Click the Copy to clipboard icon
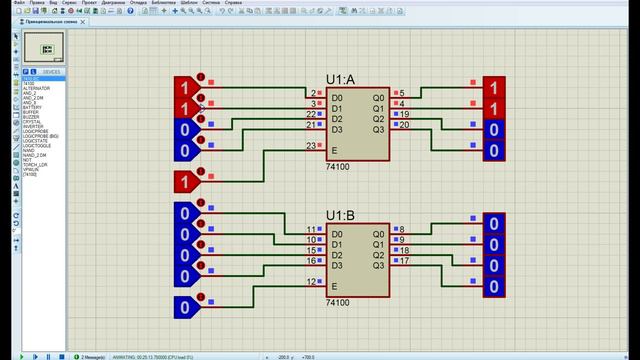 [x=249, y=11]
